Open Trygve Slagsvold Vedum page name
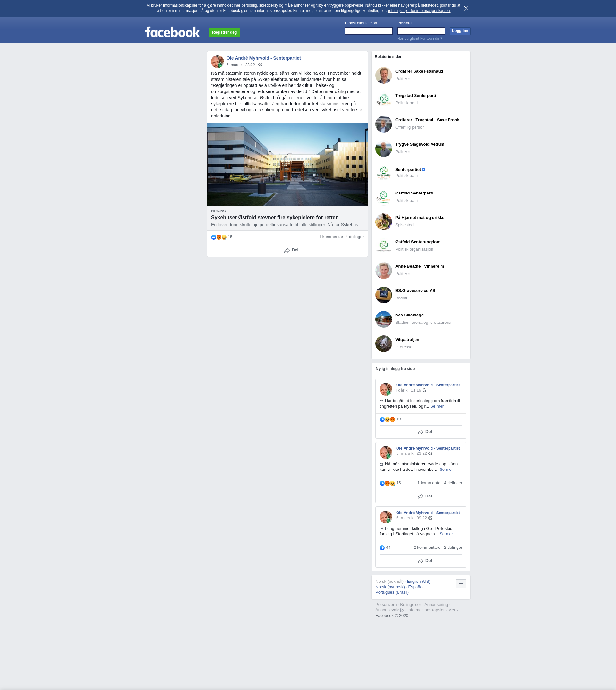 click(419, 144)
